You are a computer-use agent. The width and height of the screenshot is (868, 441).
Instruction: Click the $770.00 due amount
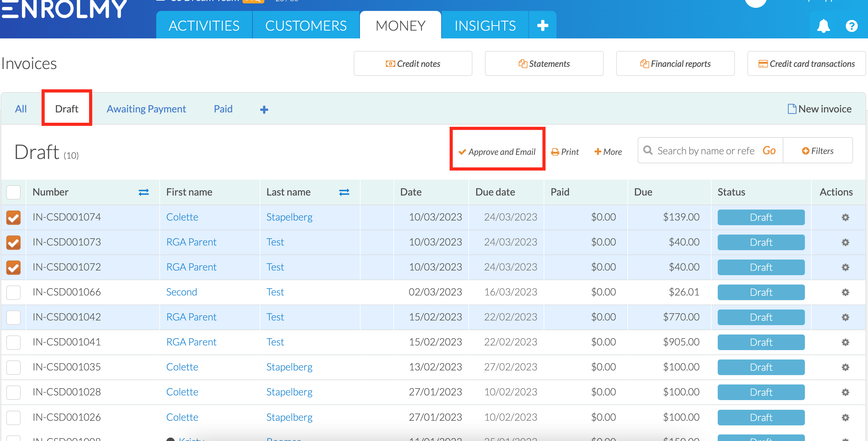point(681,317)
